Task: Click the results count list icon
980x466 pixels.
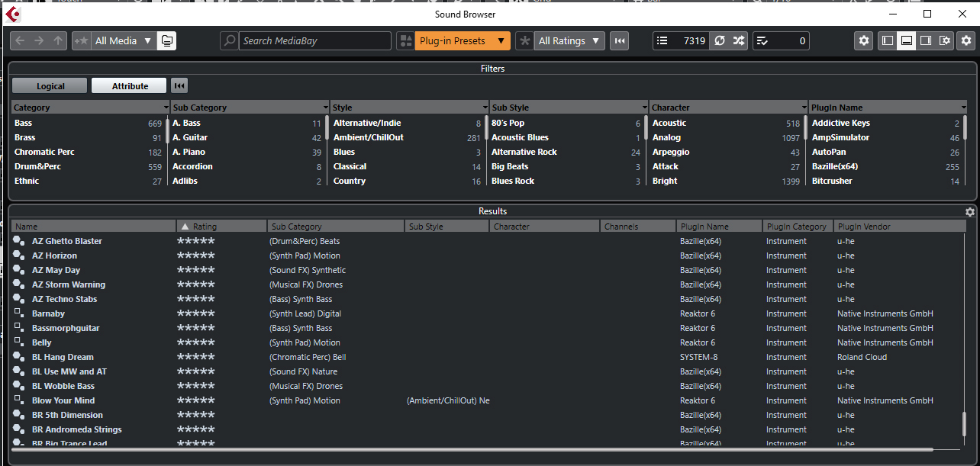Action: coord(662,40)
